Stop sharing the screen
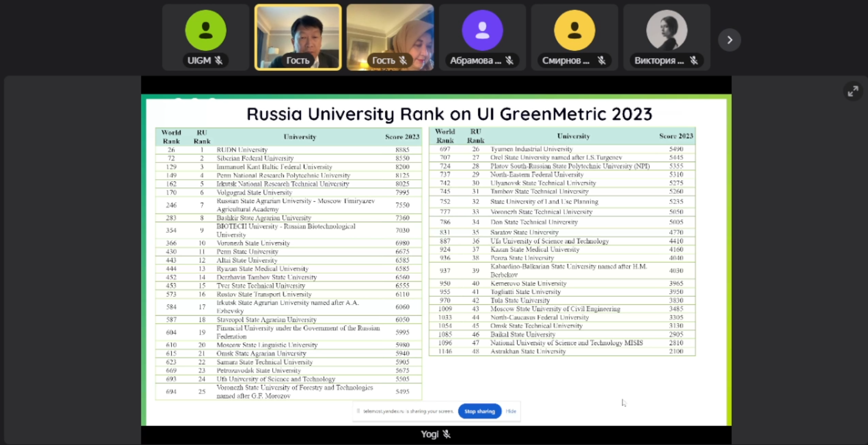The height and width of the screenshot is (445, 868). pos(479,411)
